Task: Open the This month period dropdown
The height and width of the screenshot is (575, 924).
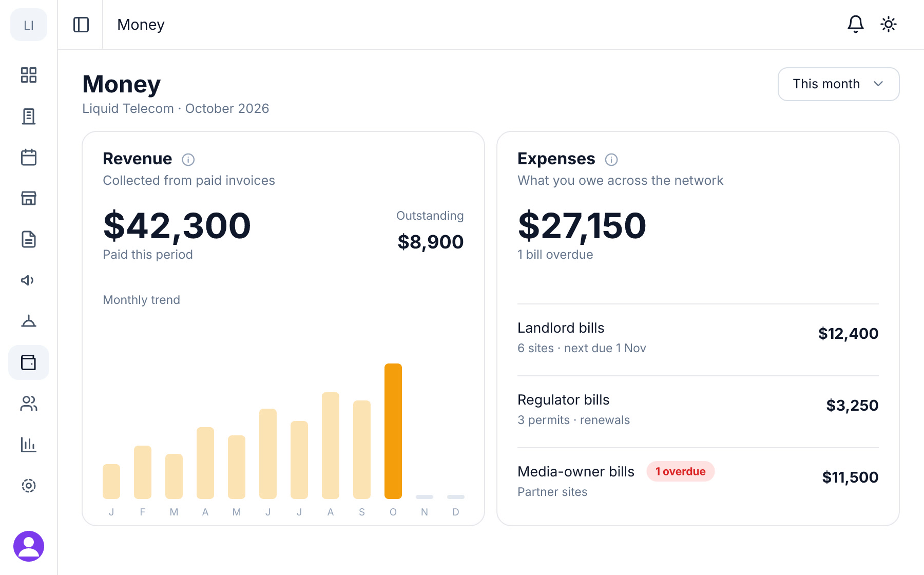Action: coord(839,84)
